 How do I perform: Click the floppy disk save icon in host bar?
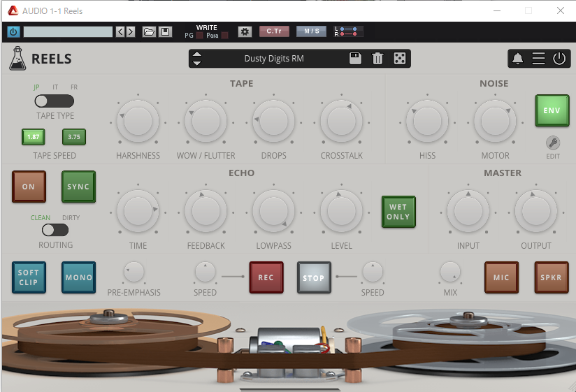tap(165, 32)
